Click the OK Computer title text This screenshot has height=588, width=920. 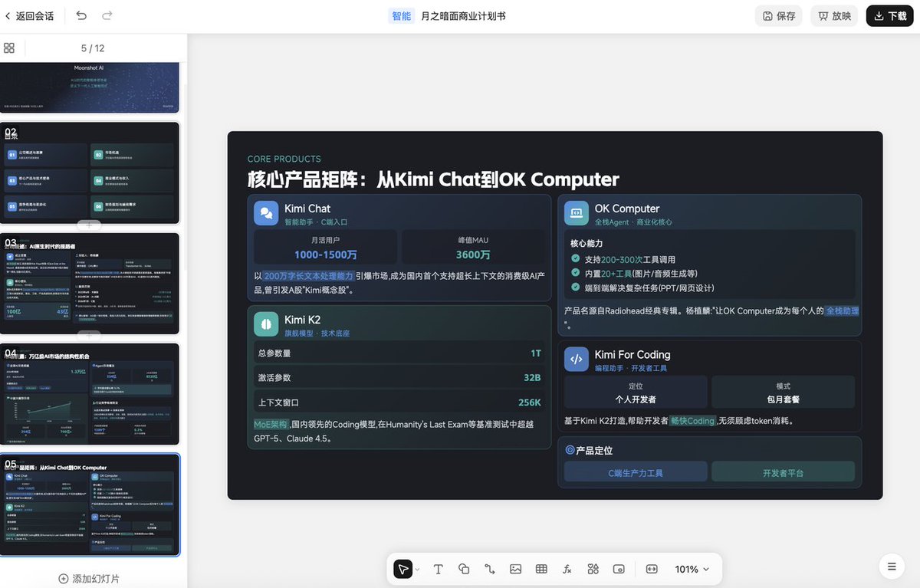[x=627, y=209]
